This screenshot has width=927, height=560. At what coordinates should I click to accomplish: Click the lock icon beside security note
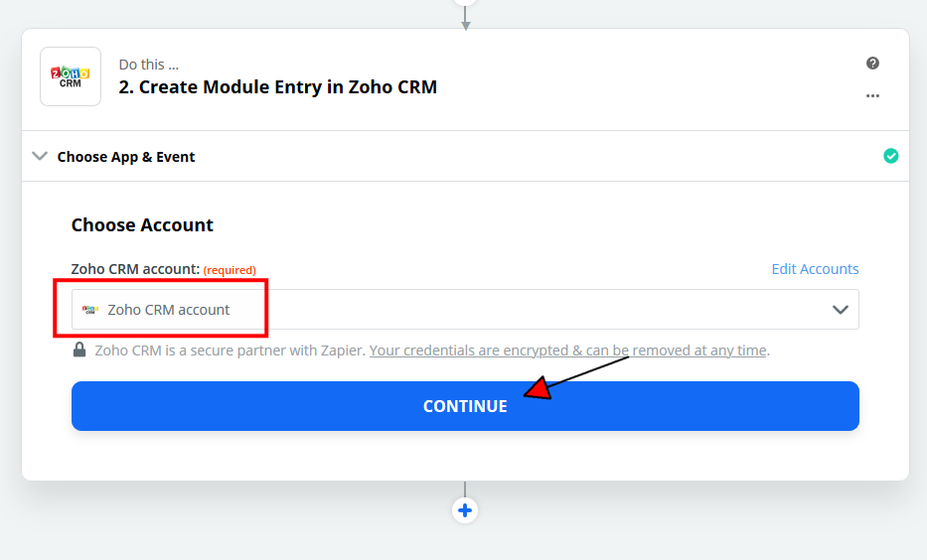[78, 350]
